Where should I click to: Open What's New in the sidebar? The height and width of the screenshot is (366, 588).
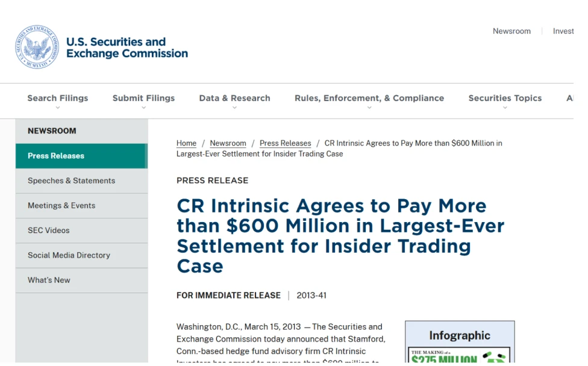[82, 280]
